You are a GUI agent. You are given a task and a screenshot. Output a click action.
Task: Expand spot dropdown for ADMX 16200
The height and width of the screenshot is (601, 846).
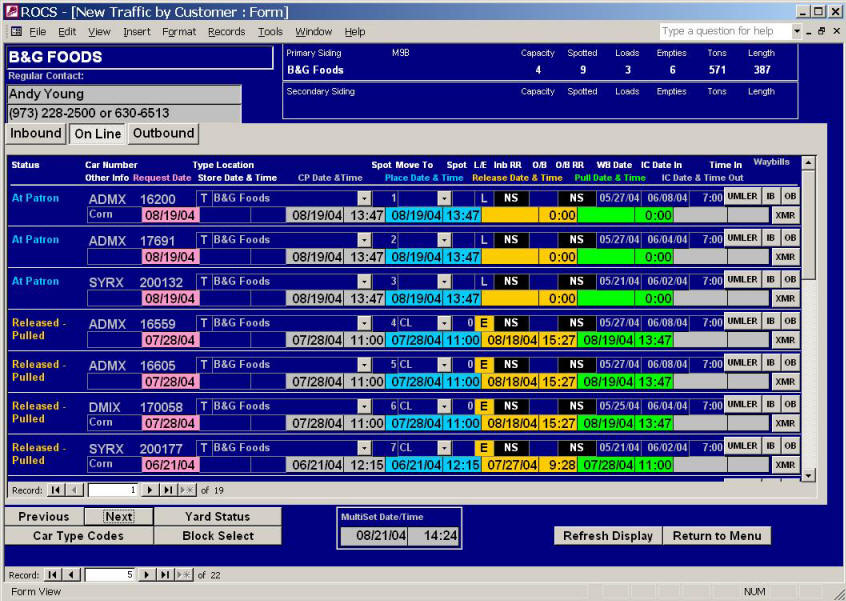[444, 198]
